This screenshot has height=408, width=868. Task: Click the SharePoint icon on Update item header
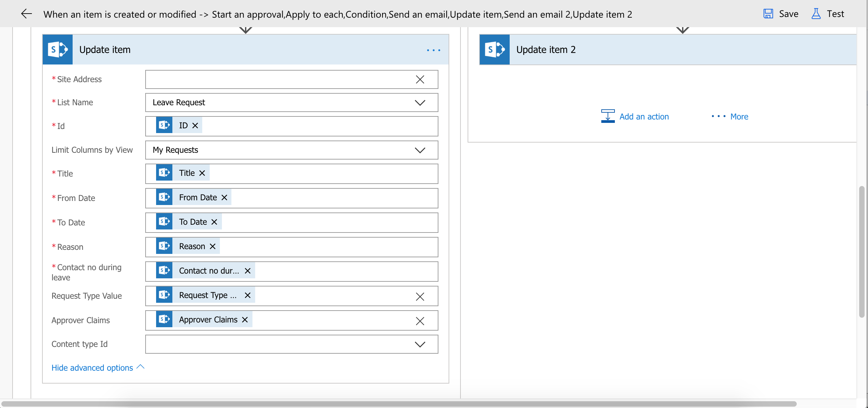pyautogui.click(x=57, y=49)
